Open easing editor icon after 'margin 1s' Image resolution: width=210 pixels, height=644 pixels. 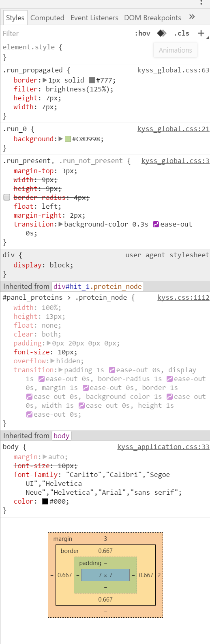[x=86, y=388]
